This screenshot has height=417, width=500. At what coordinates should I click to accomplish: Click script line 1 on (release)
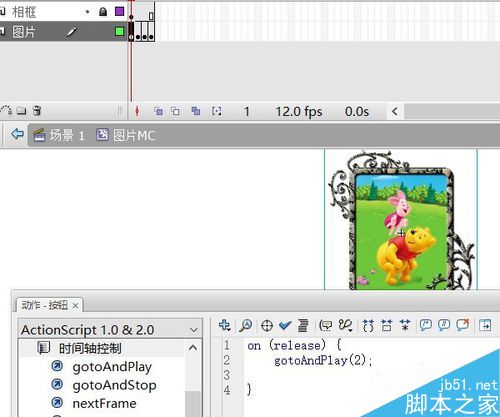pos(294,345)
